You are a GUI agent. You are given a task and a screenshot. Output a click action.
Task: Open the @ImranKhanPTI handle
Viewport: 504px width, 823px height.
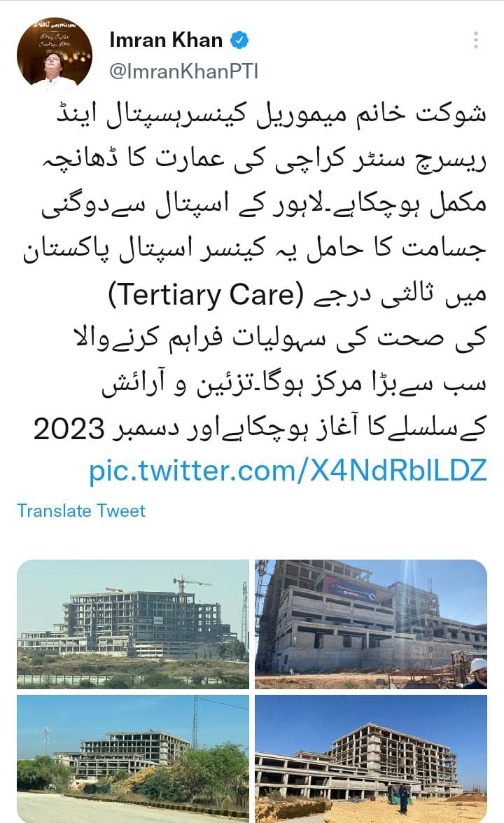pos(184,71)
